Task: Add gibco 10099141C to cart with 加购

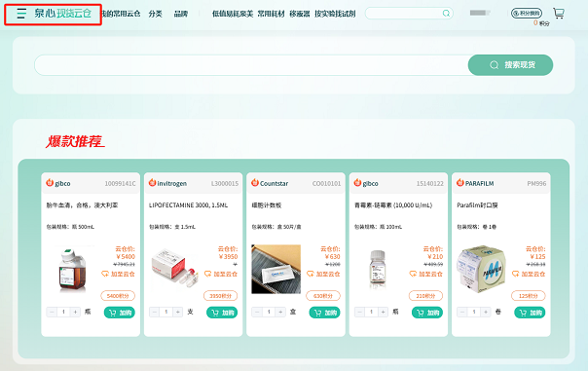Action: [119, 313]
